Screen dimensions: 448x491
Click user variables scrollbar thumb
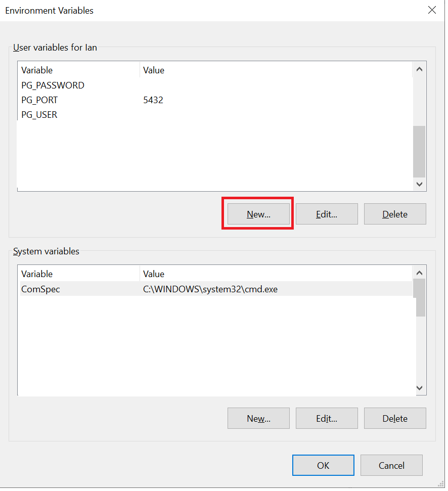click(x=419, y=152)
